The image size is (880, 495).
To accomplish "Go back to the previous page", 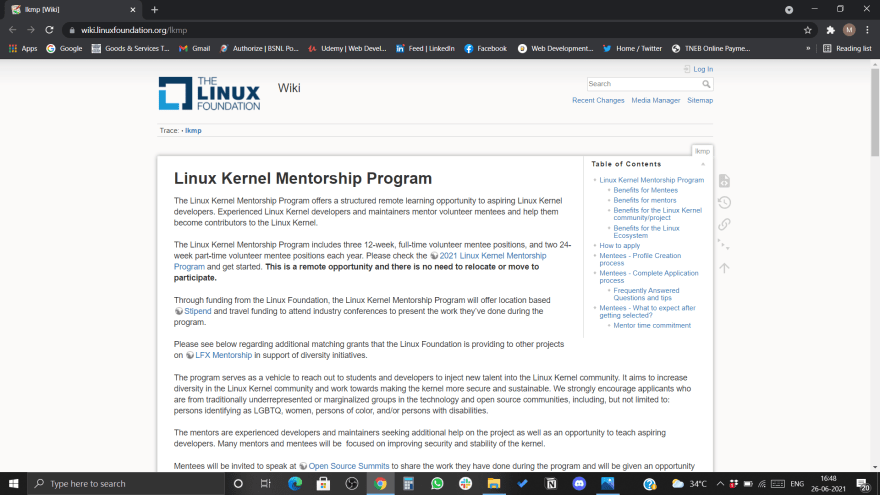I will (x=12, y=30).
